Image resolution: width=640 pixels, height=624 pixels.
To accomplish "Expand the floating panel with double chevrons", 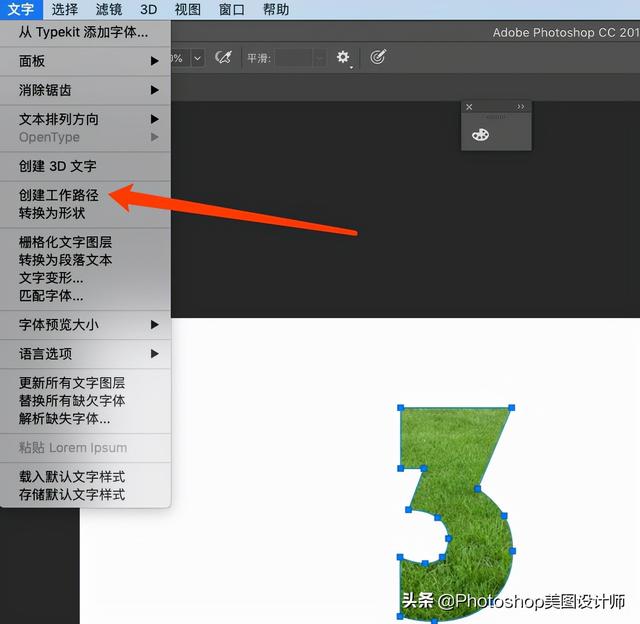I will click(520, 107).
